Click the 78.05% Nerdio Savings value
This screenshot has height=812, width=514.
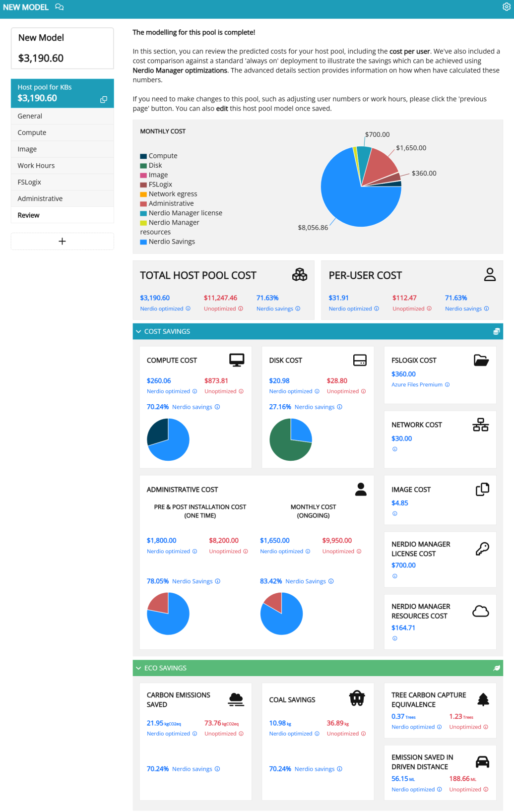tap(158, 581)
